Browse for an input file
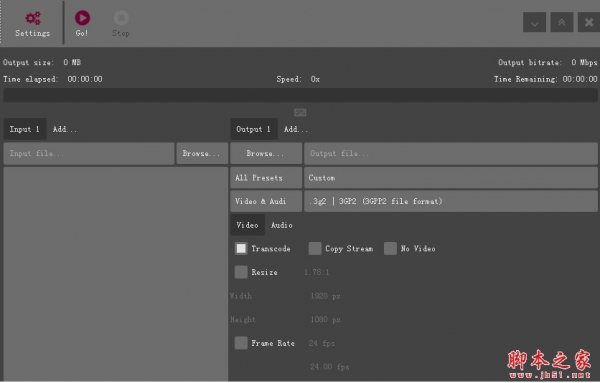Screen dimensions: 600x383 202,154
